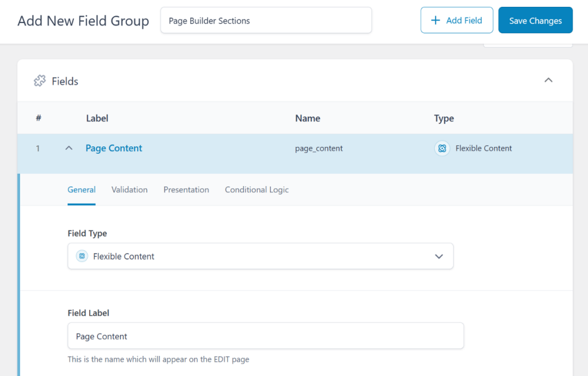Image resolution: width=588 pixels, height=376 pixels.
Task: Click the Label column header
Action: coord(97,118)
